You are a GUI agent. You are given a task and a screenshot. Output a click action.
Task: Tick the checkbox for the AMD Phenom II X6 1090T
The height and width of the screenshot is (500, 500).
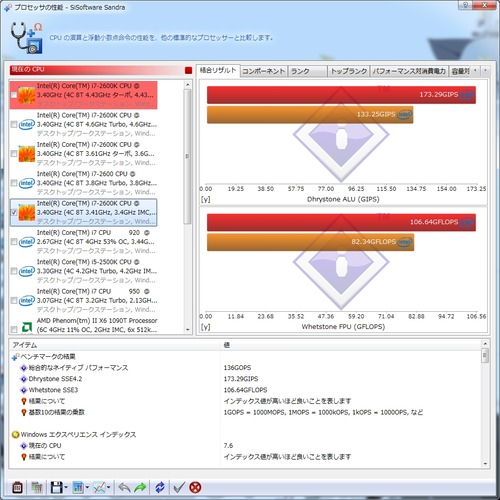[14, 330]
